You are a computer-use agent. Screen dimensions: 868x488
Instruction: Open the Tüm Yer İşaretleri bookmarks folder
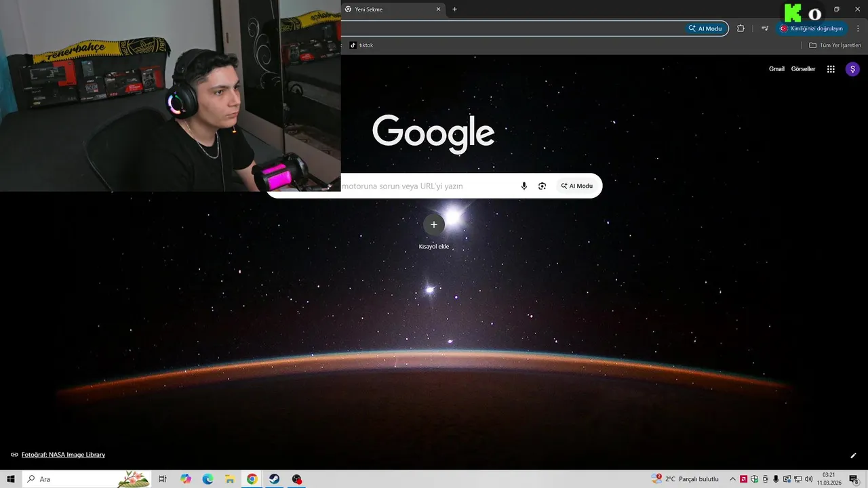(835, 45)
